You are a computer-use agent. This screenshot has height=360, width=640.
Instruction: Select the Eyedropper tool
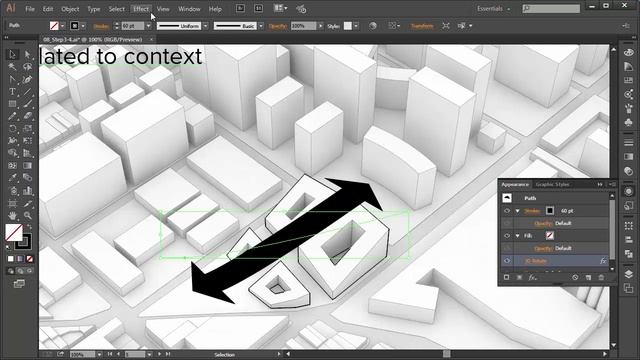(x=12, y=178)
